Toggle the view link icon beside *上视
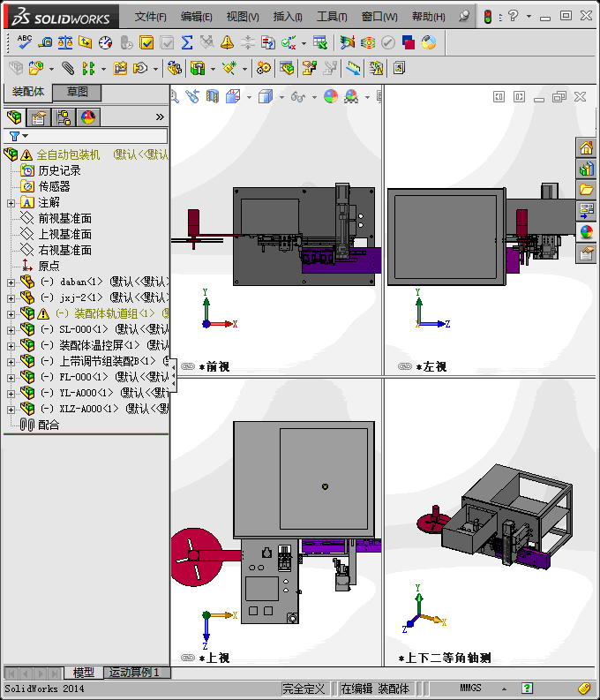This screenshot has height=700, width=600. (188, 658)
